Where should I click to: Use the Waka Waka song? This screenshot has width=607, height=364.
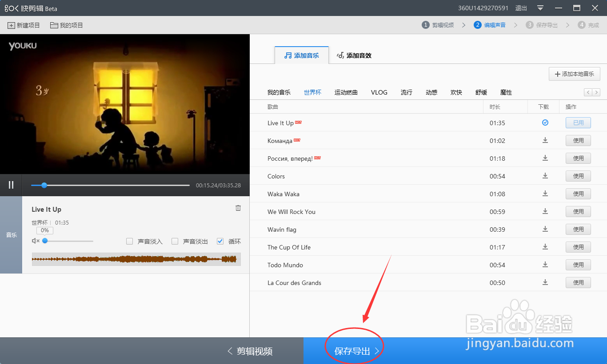point(578,194)
